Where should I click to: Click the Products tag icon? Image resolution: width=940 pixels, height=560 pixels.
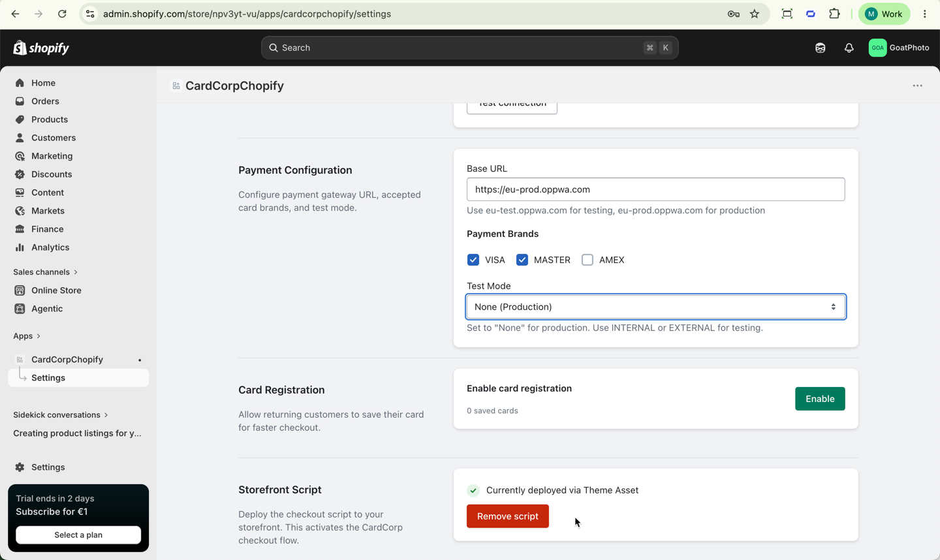coord(20,119)
